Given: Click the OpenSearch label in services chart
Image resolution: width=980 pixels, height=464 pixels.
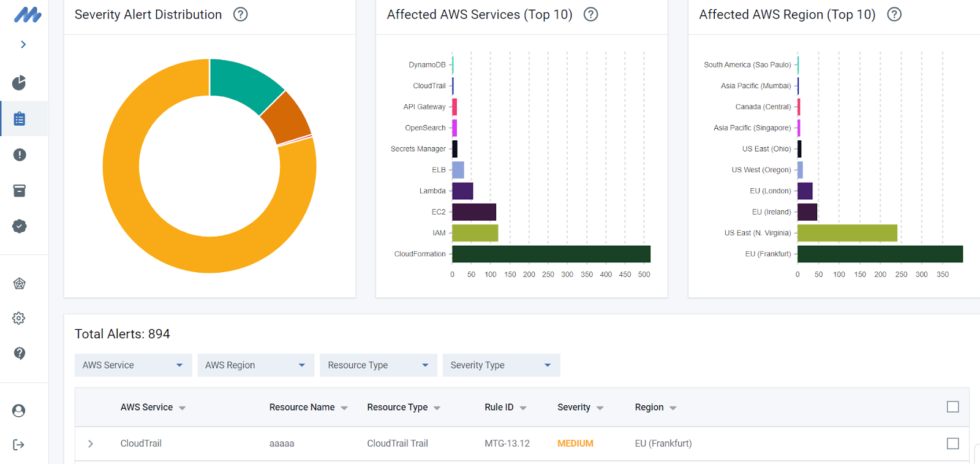Looking at the screenshot, I should tap(425, 127).
